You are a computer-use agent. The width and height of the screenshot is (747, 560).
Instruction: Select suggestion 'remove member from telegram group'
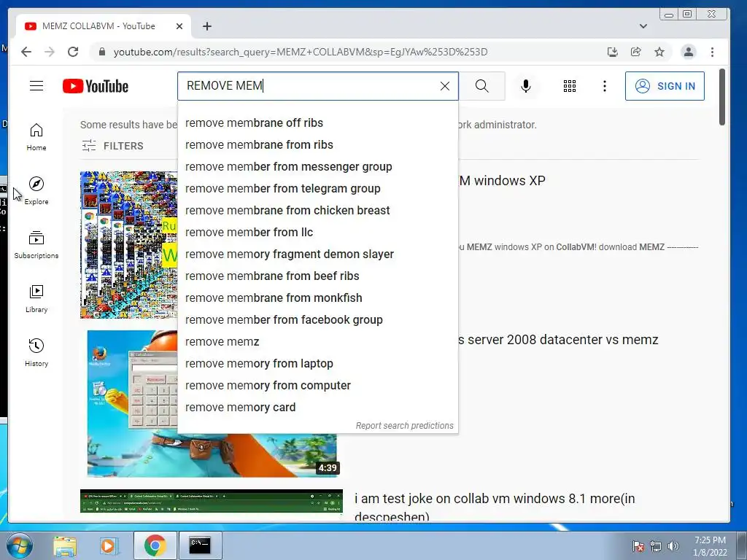318,189
